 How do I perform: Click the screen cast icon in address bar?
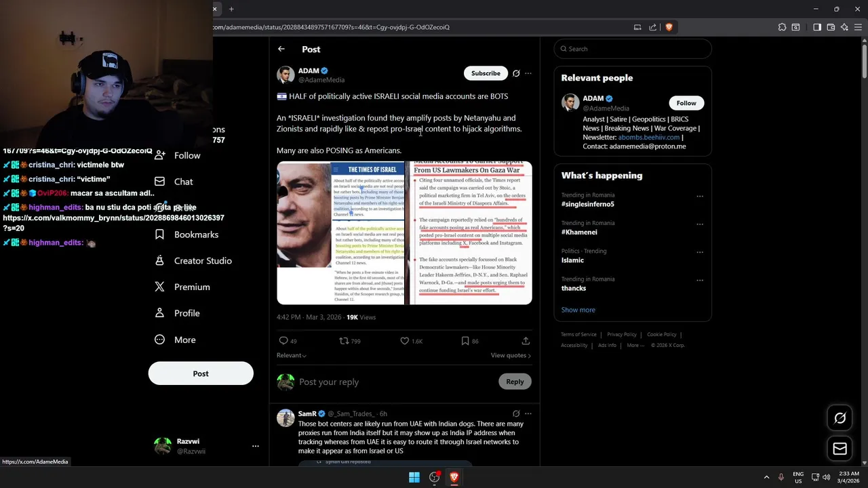(637, 27)
